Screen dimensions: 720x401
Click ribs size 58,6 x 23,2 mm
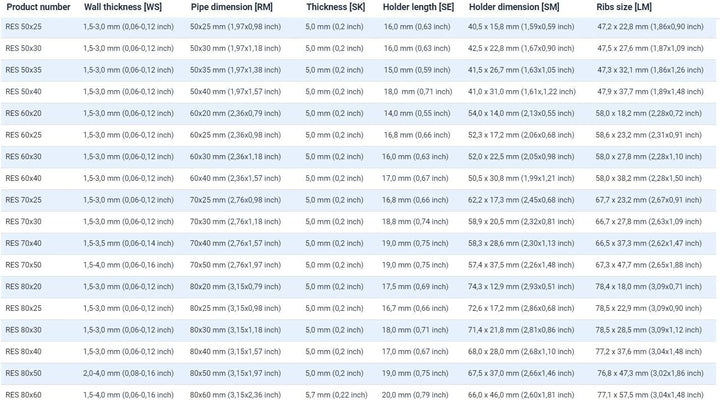click(649, 135)
